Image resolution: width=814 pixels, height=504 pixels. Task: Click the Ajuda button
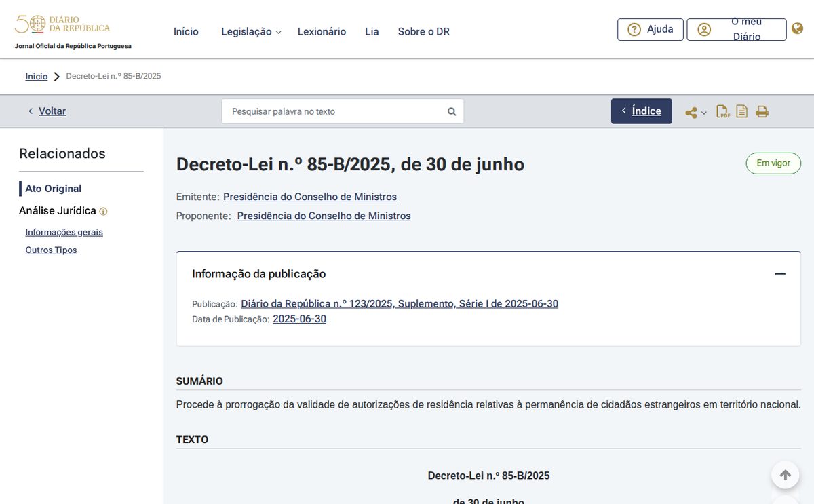(651, 29)
